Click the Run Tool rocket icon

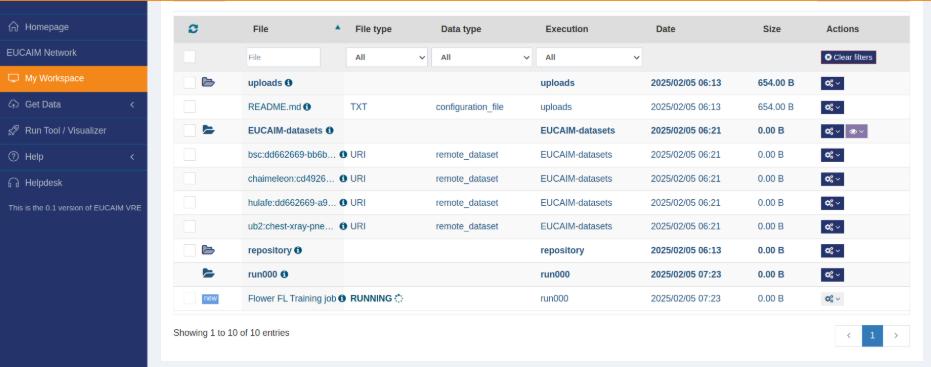pos(14,130)
